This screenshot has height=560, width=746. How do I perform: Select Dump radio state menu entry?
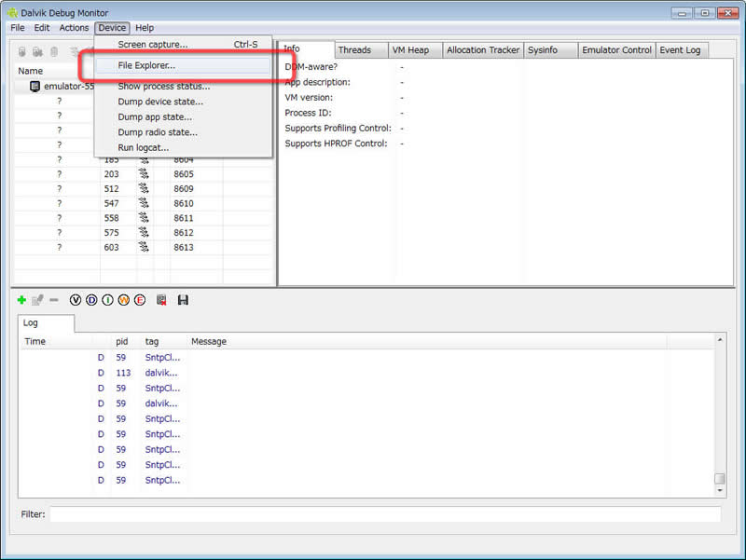pos(183,132)
